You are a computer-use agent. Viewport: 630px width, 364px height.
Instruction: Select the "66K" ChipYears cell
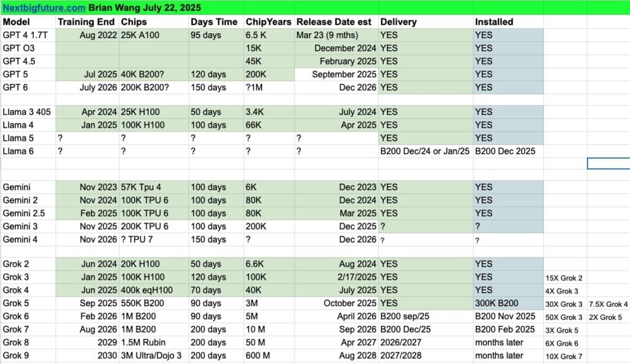269,125
